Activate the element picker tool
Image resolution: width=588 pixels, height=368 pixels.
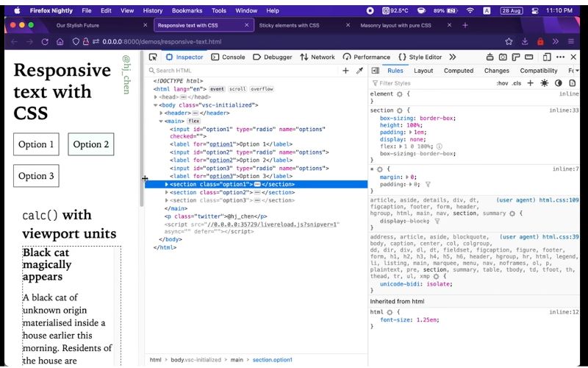pyautogui.click(x=153, y=57)
